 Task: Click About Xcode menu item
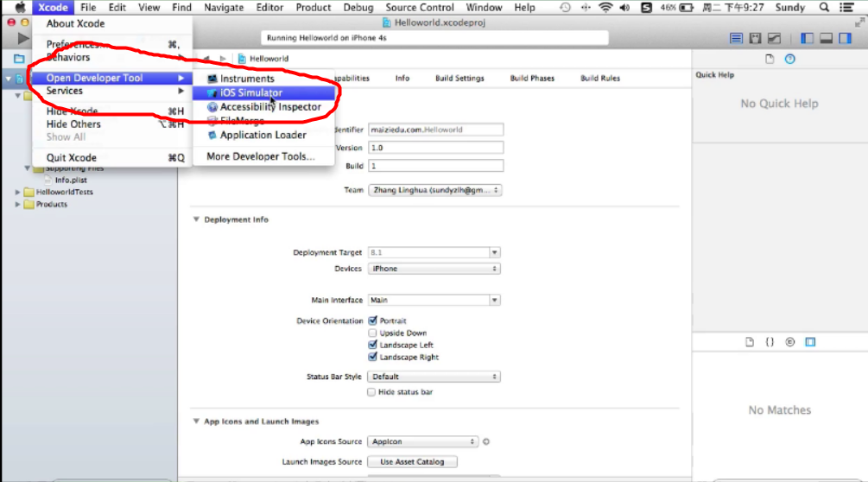(112, 24)
